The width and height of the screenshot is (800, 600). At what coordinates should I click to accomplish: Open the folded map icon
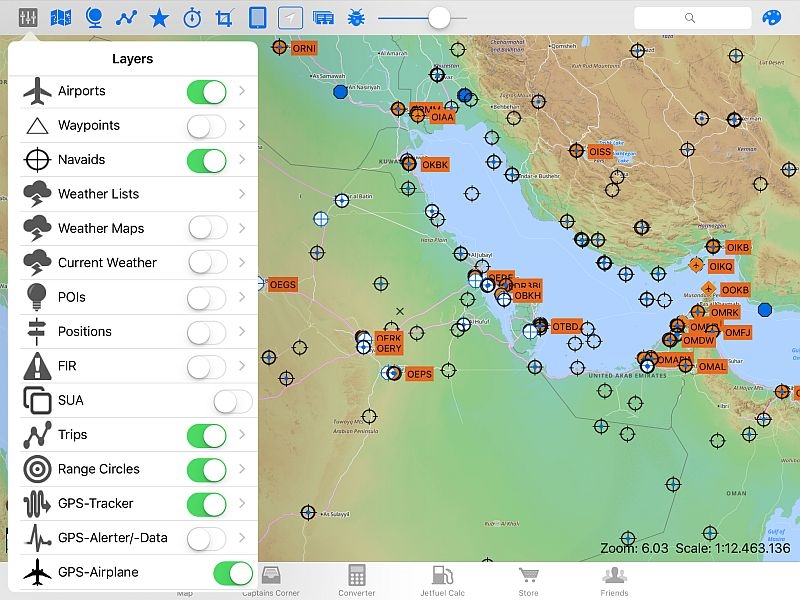click(x=61, y=18)
